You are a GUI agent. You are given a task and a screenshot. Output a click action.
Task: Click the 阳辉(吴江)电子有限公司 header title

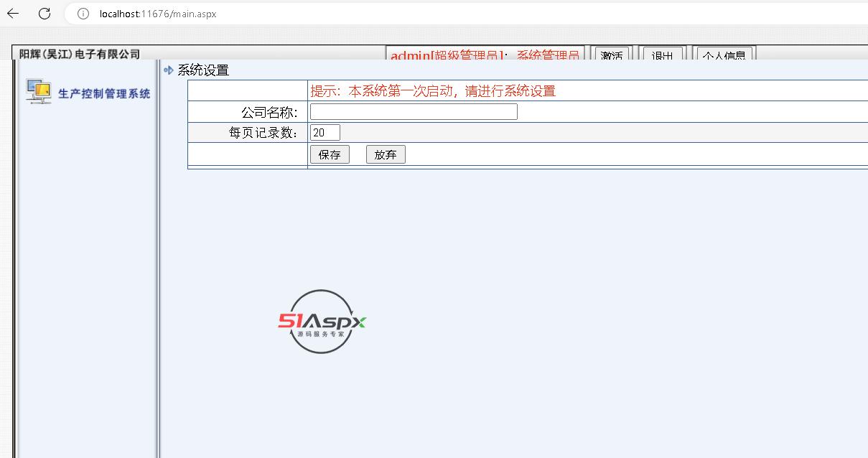(80, 54)
